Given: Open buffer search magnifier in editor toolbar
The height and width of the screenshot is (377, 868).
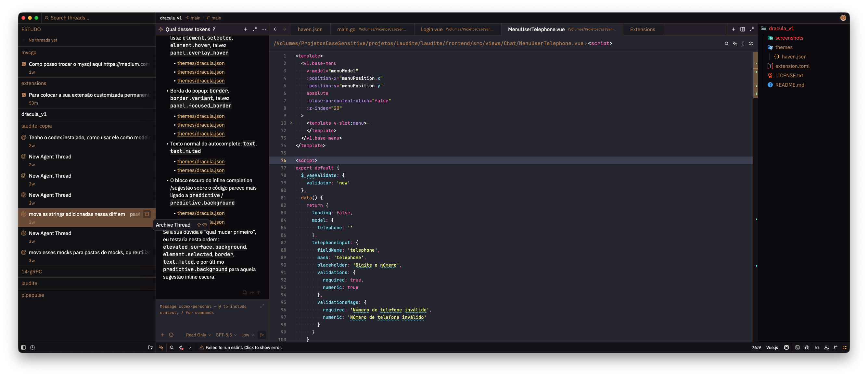Looking at the screenshot, I should pyautogui.click(x=726, y=44).
